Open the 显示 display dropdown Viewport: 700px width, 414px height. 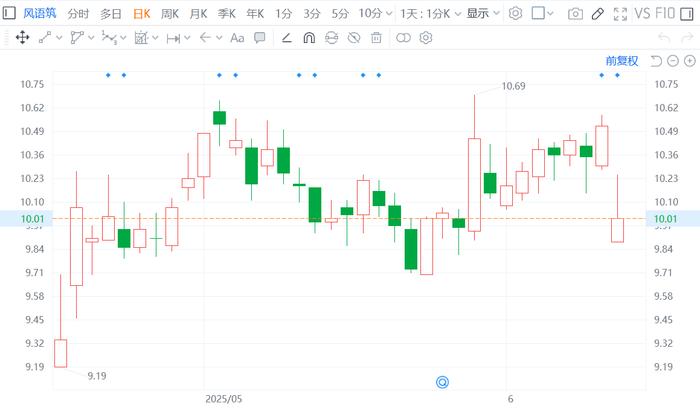(483, 13)
